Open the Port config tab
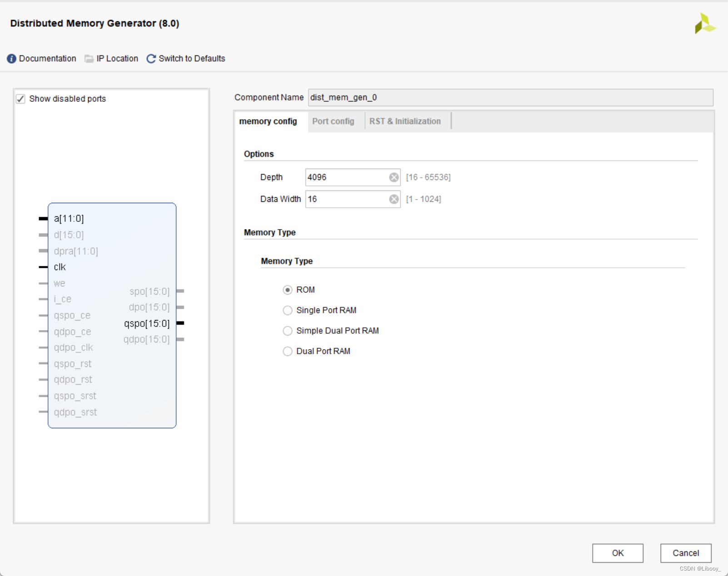The image size is (728, 576). [x=333, y=121]
